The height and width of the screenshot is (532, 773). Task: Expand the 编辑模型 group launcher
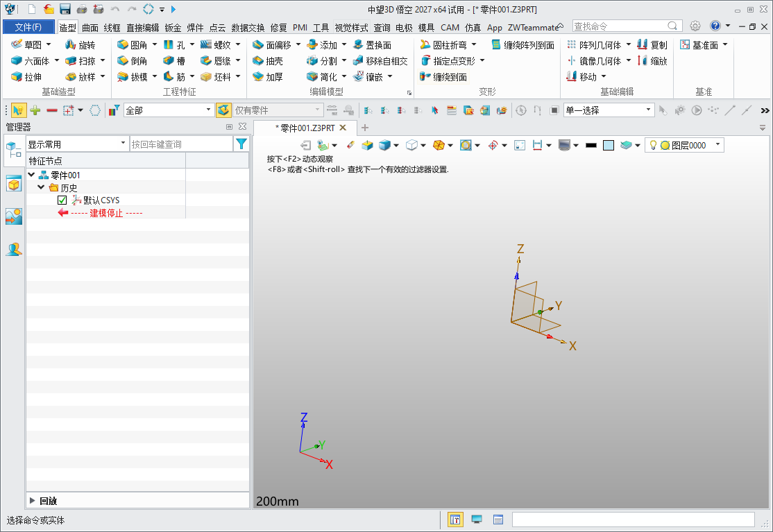pos(409,93)
